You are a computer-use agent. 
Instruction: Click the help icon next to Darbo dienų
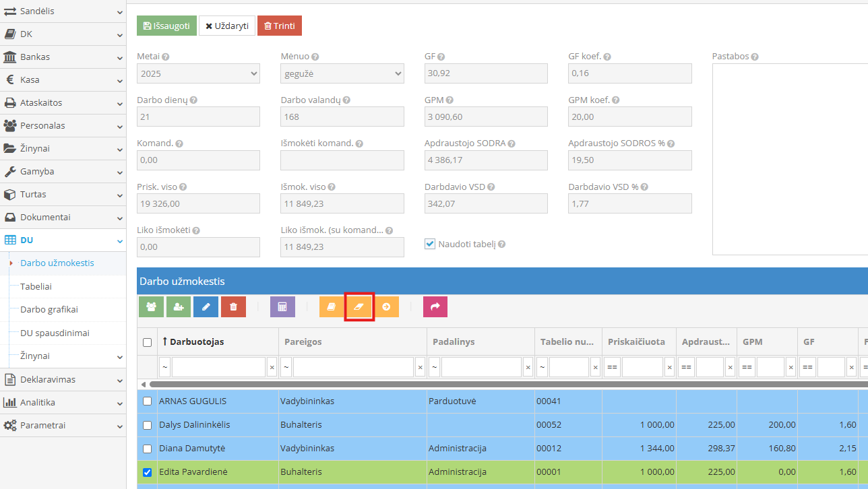point(193,100)
